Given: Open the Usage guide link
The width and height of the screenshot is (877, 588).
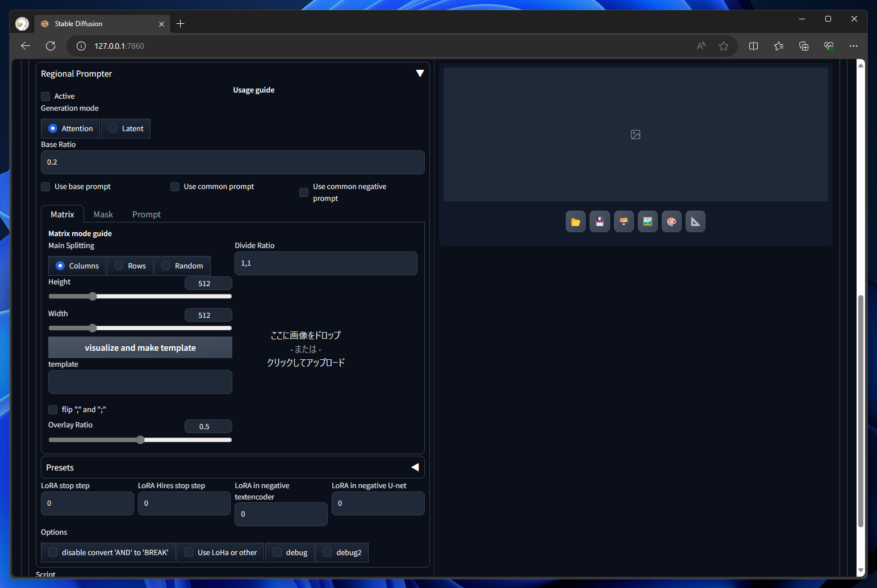Looking at the screenshot, I should tap(254, 90).
